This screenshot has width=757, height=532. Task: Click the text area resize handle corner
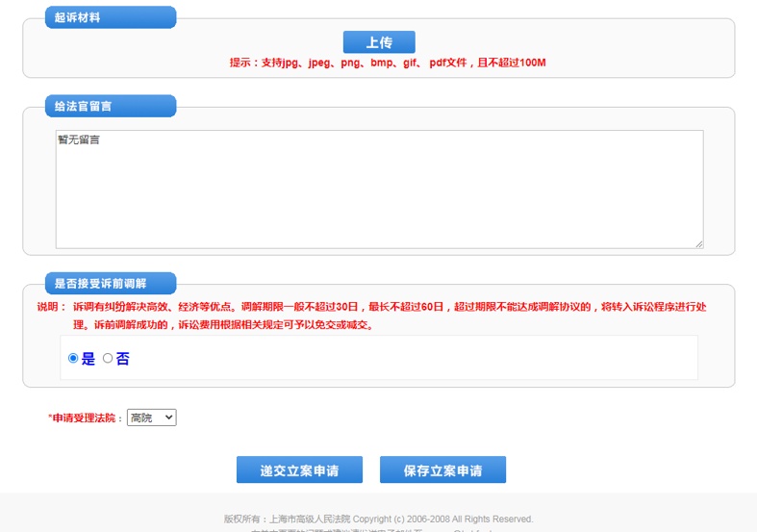[x=699, y=244]
